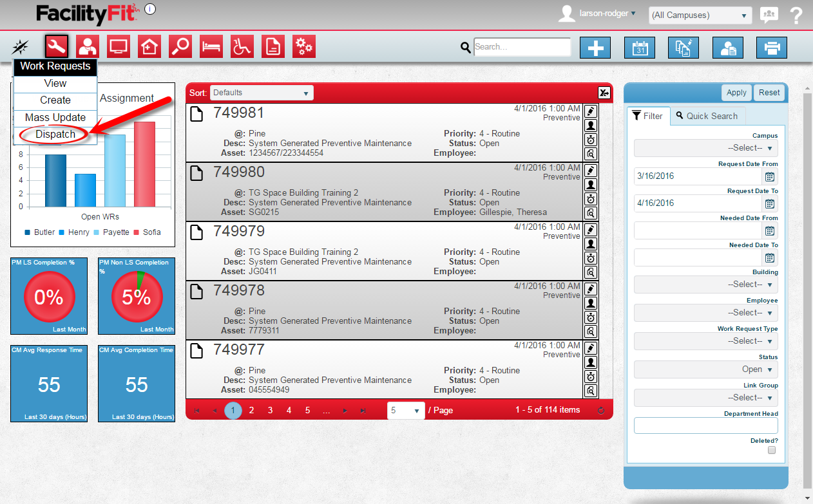Click the timer icon for work request 749979
This screenshot has width=813, height=504.
coord(590,258)
